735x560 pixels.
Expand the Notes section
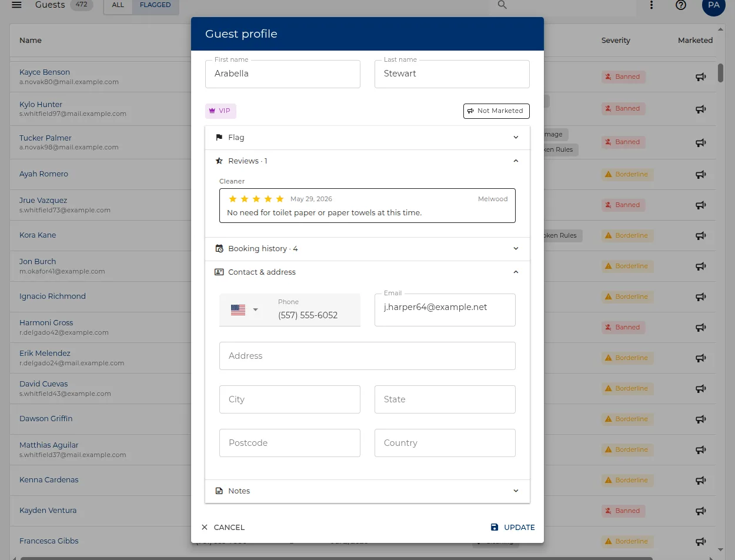pos(367,491)
